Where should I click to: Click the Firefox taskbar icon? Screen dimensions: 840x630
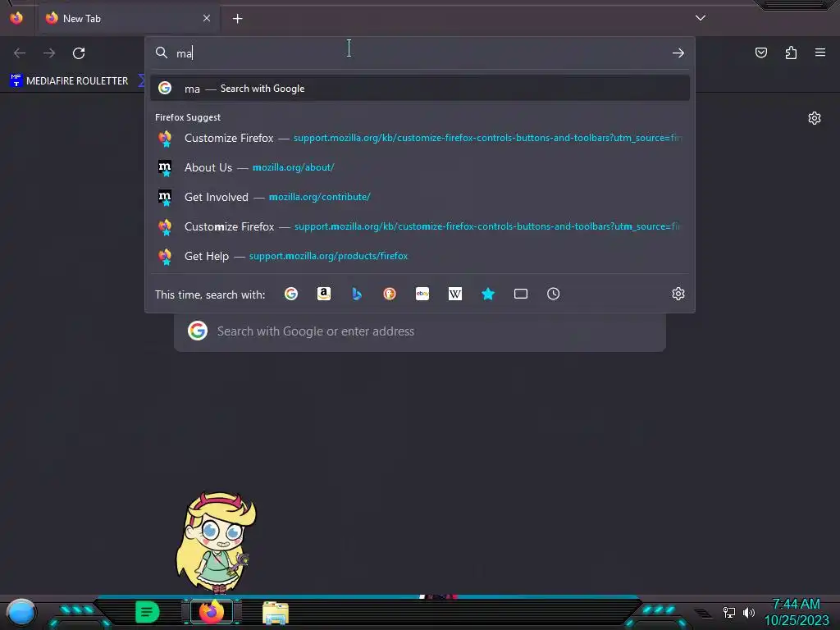[212, 612]
